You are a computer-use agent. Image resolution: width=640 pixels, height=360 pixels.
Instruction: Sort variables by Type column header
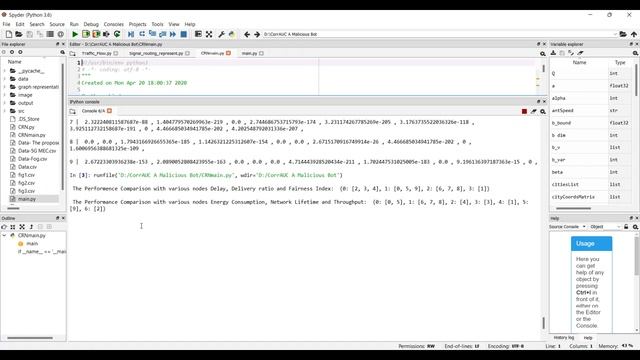click(620, 62)
